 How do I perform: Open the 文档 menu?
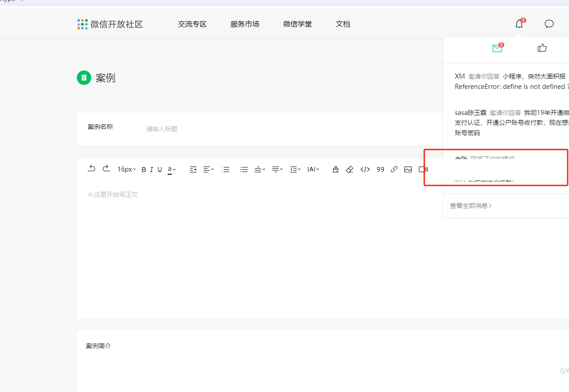(x=342, y=24)
